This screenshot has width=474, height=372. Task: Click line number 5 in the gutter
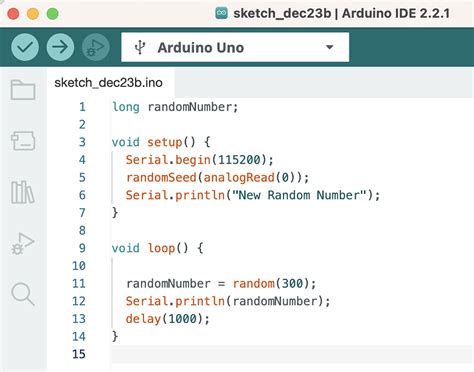click(82, 178)
